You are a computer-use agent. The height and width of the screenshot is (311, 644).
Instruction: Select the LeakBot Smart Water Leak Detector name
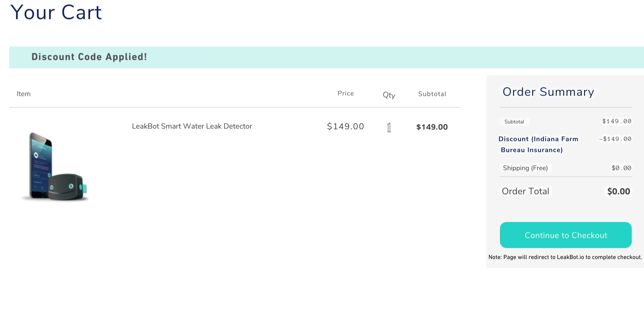pyautogui.click(x=192, y=126)
